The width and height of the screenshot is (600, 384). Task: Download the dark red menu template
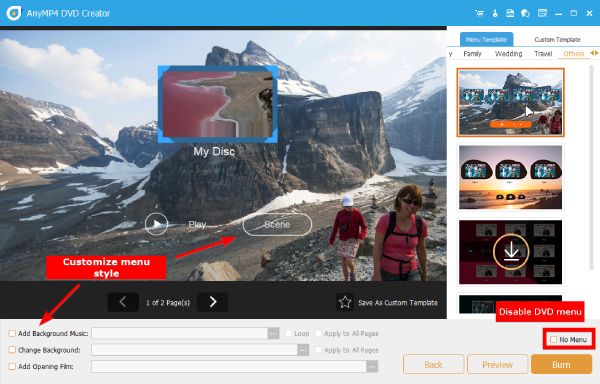pos(511,252)
